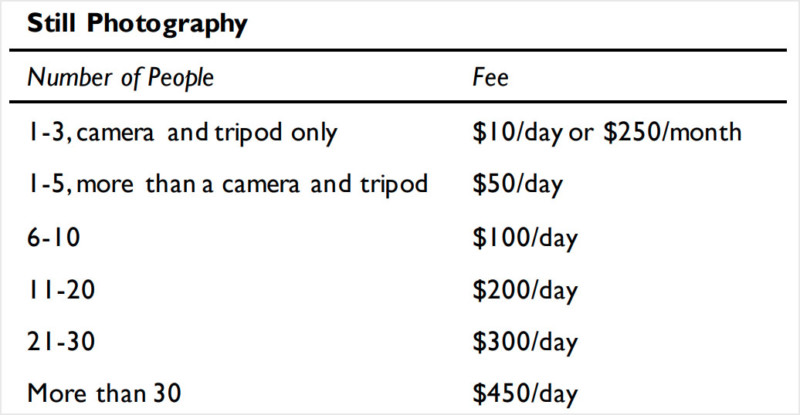Click the 11-20 people row label
The height and width of the screenshot is (415, 800).
pyautogui.click(x=61, y=289)
